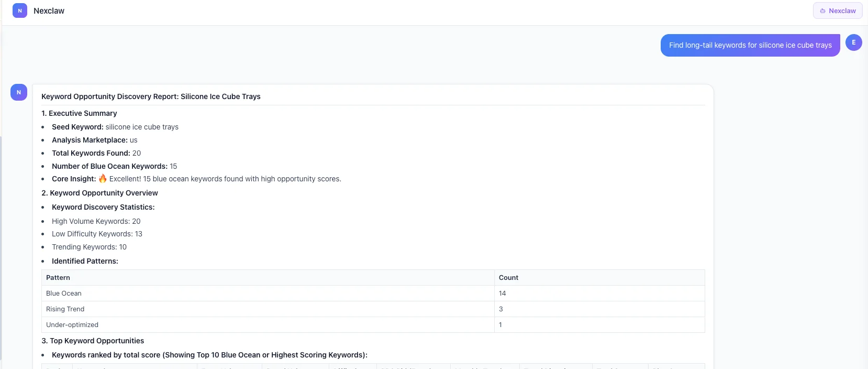Screen dimensions: 868x369
Task: Click 'Identified Patterns:' label
Action: 85,261
